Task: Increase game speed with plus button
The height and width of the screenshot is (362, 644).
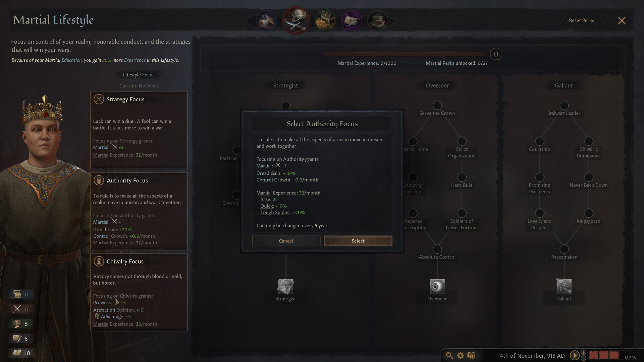Action: (584, 352)
